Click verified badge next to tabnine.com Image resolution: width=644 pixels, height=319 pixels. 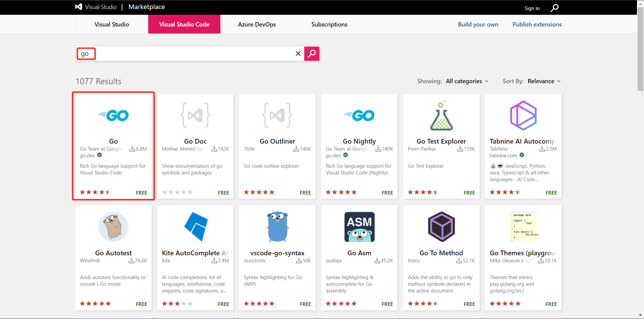coord(522,155)
